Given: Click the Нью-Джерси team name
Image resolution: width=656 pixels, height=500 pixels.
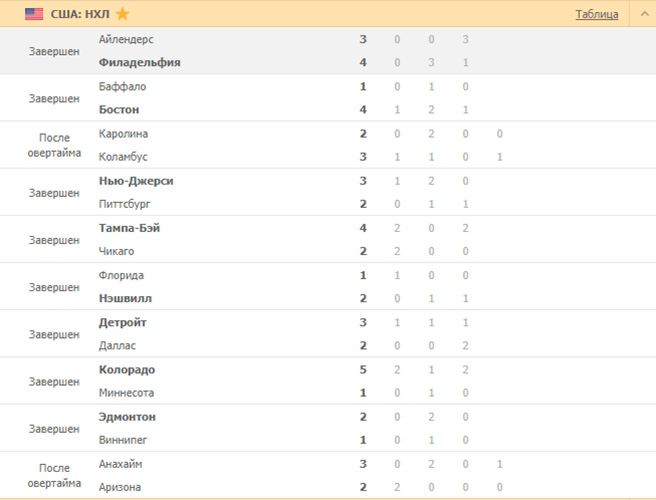Looking at the screenshot, I should (136, 181).
